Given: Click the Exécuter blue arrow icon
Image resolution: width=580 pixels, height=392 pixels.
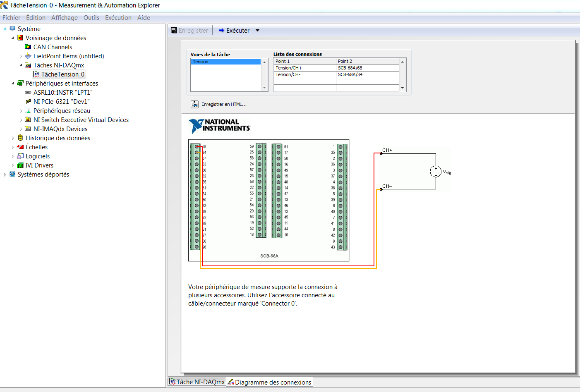Looking at the screenshot, I should (x=221, y=31).
